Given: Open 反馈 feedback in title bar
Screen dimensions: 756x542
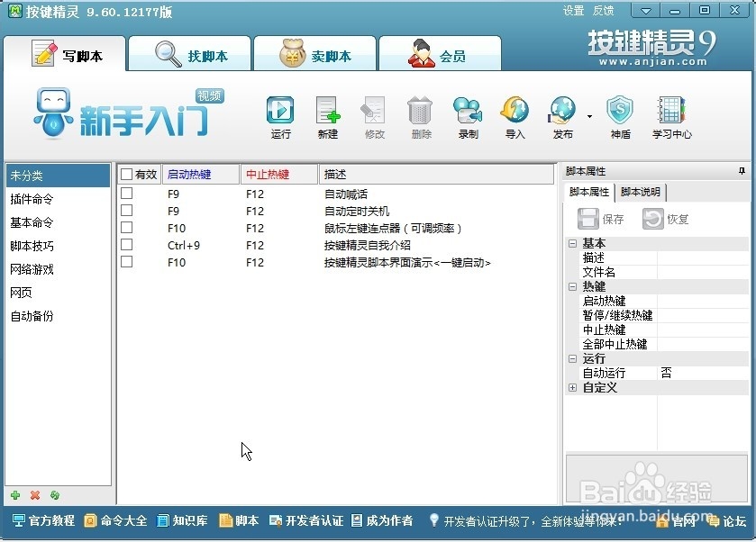Looking at the screenshot, I should (x=603, y=11).
